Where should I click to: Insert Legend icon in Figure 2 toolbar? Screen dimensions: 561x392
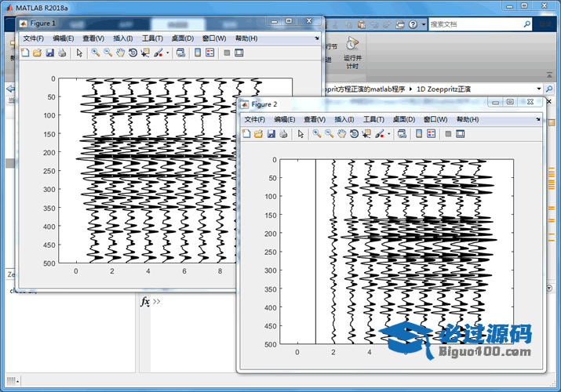[x=432, y=134]
